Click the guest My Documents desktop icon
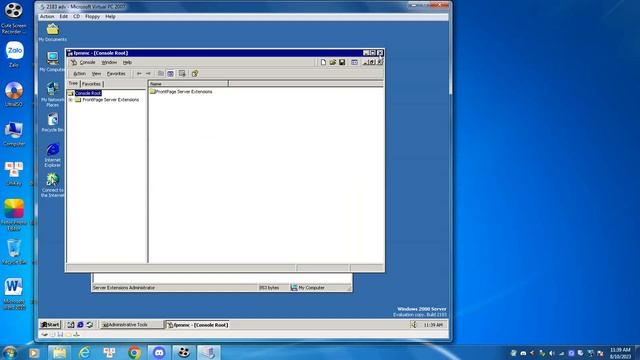The image size is (640, 360). pos(53,32)
